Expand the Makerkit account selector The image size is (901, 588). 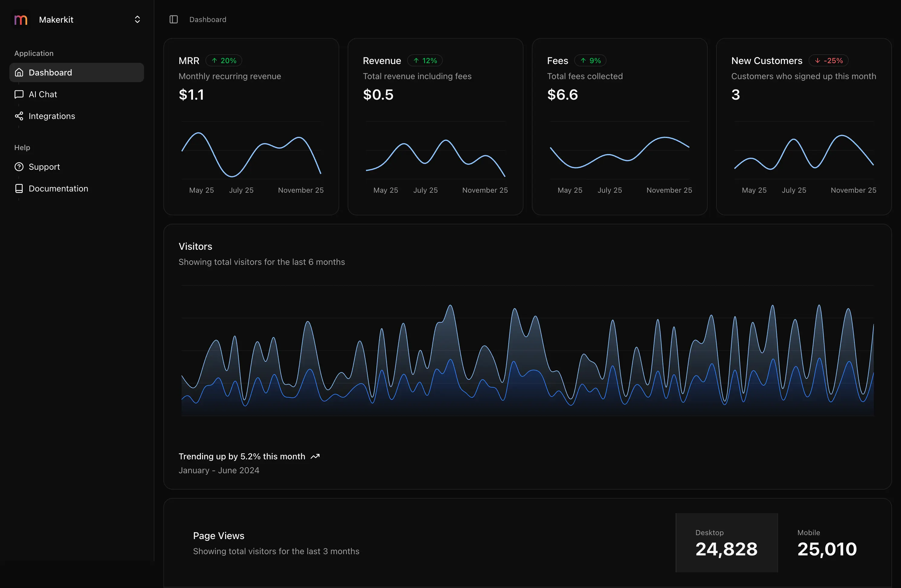pos(137,19)
